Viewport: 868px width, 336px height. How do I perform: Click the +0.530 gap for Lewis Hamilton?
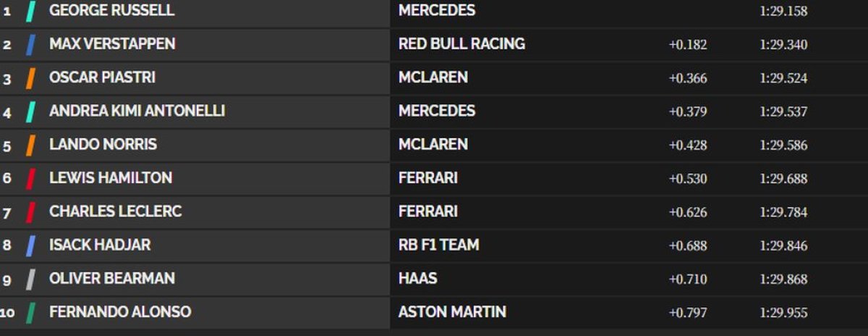[687, 179]
